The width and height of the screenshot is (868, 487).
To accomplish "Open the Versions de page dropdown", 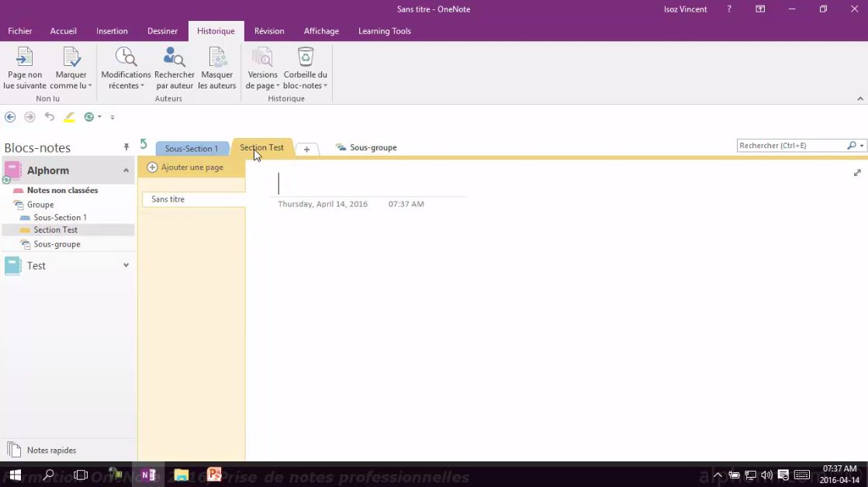I will (x=262, y=66).
